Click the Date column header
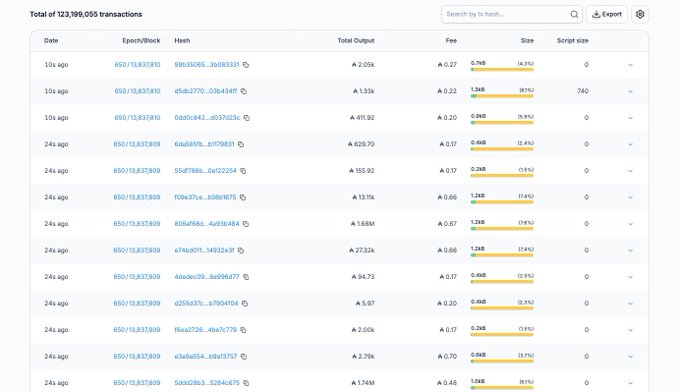 point(51,40)
